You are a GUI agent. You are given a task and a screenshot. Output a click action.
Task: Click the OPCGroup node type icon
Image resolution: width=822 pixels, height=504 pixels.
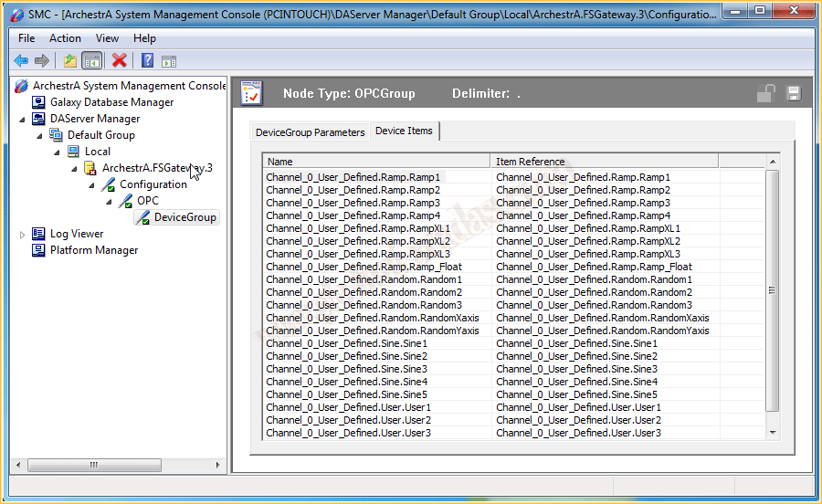pos(252,93)
